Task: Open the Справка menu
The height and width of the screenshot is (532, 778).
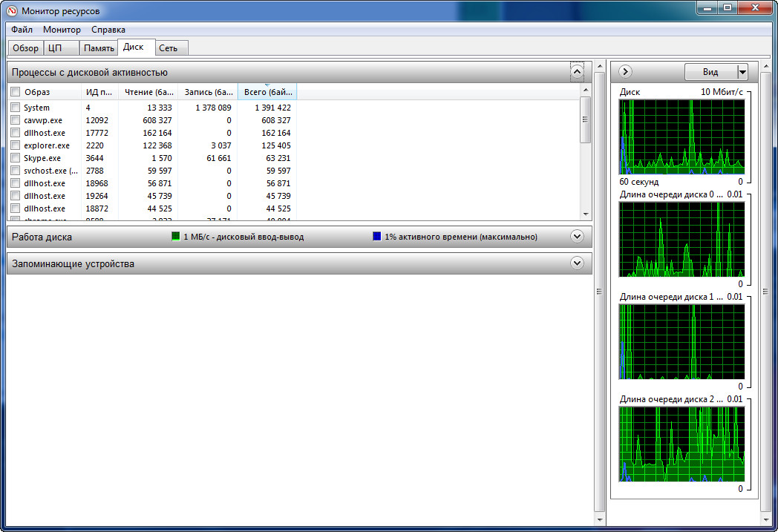Action: pyautogui.click(x=108, y=30)
